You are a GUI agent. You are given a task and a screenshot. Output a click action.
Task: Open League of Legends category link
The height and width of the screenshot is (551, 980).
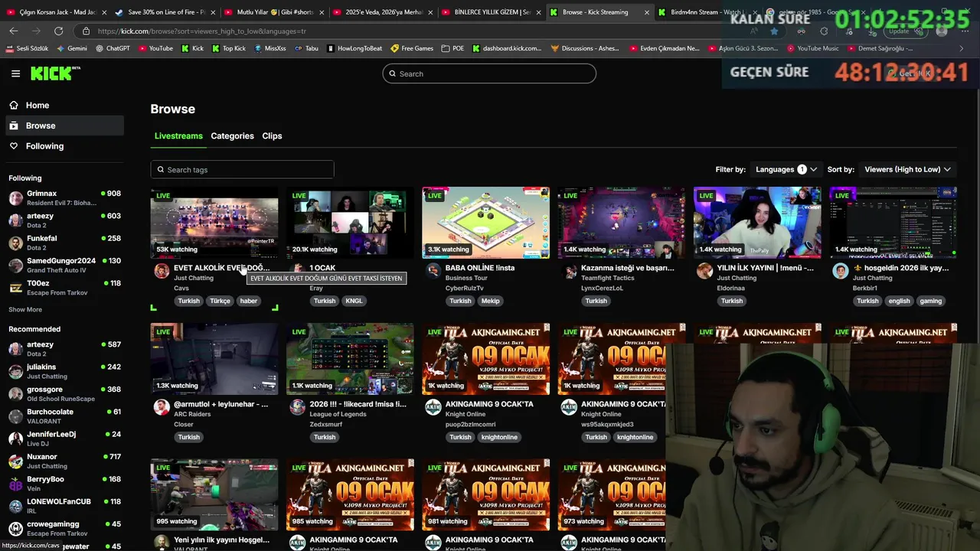tap(338, 414)
